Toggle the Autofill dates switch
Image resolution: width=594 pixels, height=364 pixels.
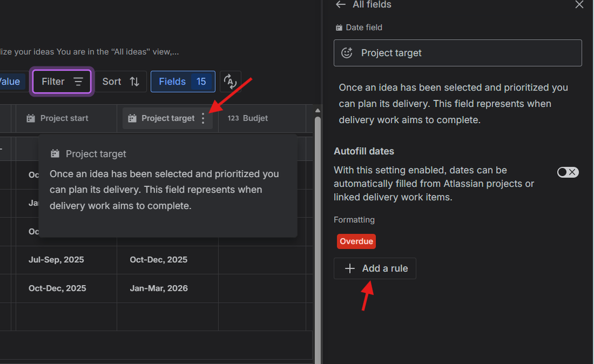point(568,172)
